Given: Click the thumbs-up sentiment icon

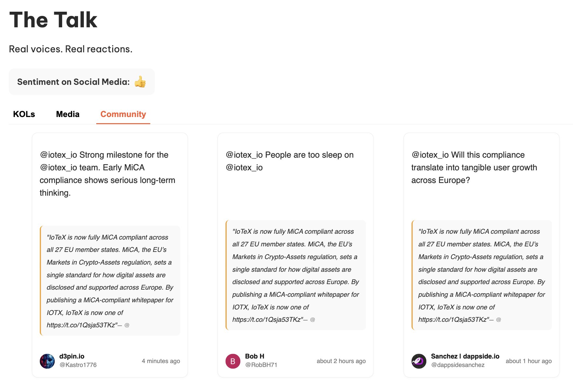Looking at the screenshot, I should point(140,82).
